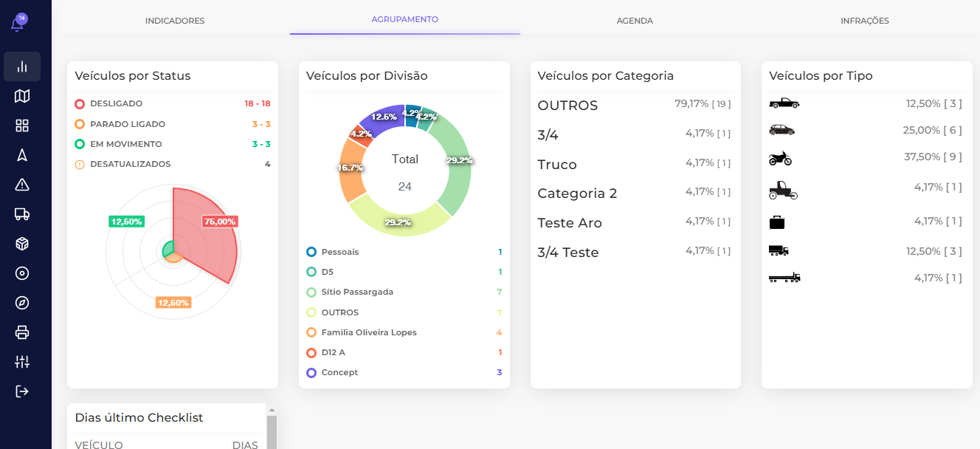Toggle the Concept division legend item

[339, 373]
